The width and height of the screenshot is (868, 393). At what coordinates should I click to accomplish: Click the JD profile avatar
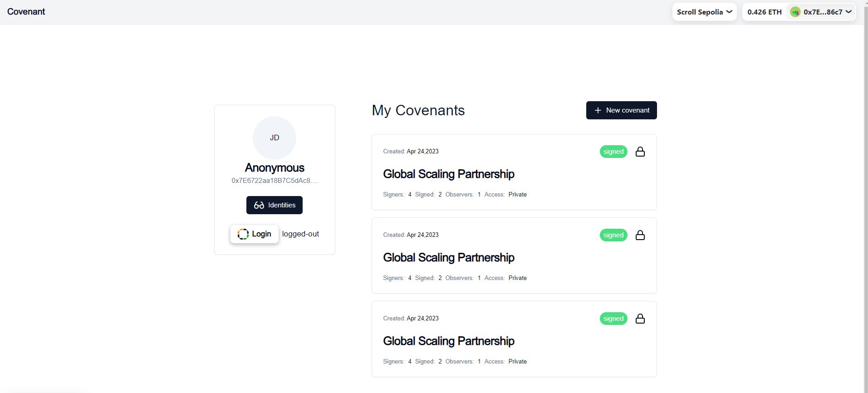tap(275, 138)
